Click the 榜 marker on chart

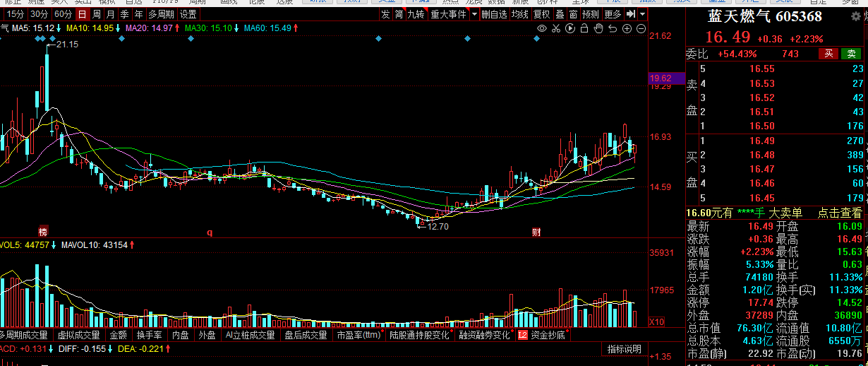tap(43, 232)
